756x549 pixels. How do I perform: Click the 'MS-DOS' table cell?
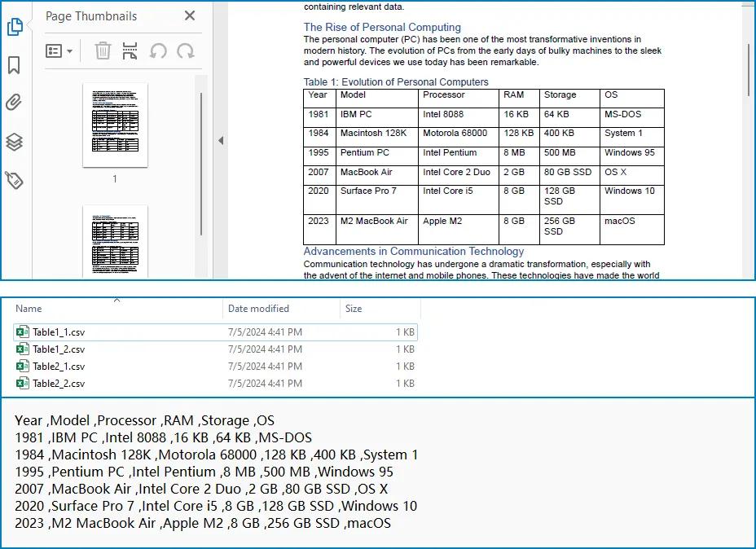632,117
